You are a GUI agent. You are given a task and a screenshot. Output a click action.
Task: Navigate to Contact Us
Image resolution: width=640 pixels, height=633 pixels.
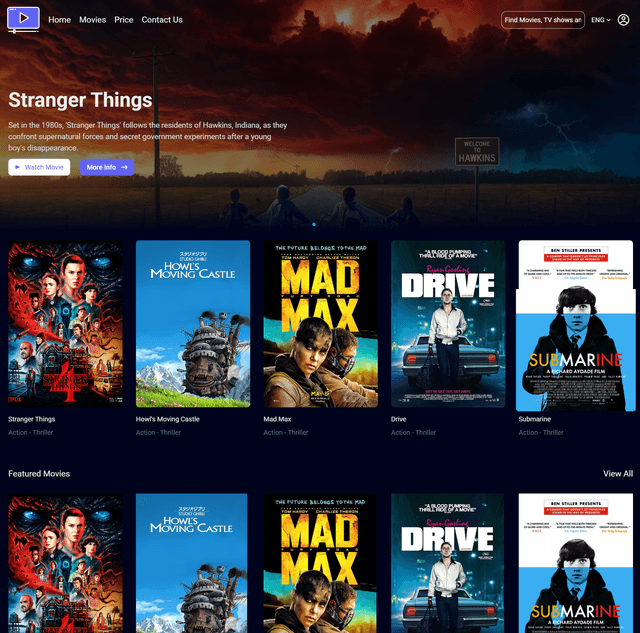(162, 20)
